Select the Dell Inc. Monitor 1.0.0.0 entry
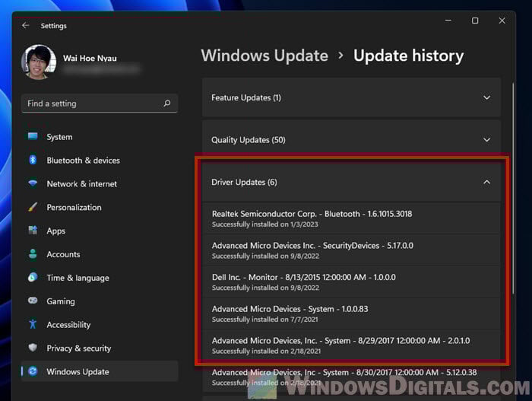This screenshot has width=532, height=401. 351,282
